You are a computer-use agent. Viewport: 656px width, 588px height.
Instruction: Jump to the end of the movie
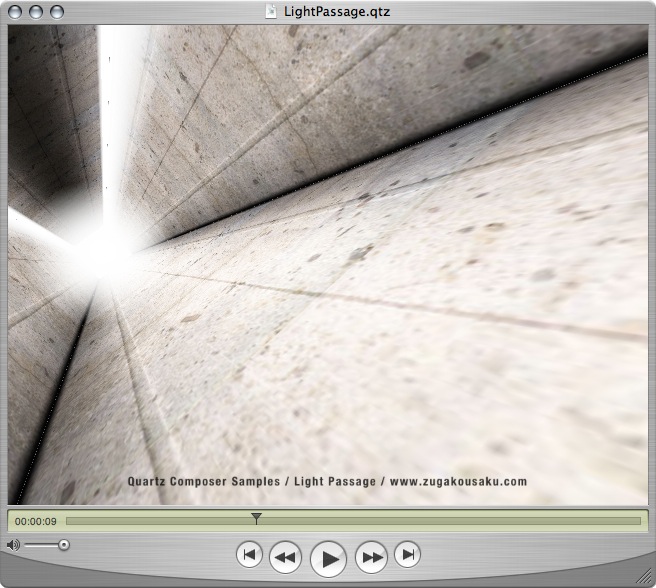[407, 555]
